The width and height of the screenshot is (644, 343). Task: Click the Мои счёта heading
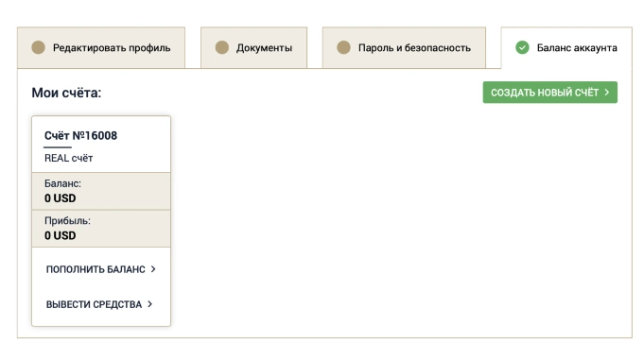tap(66, 93)
